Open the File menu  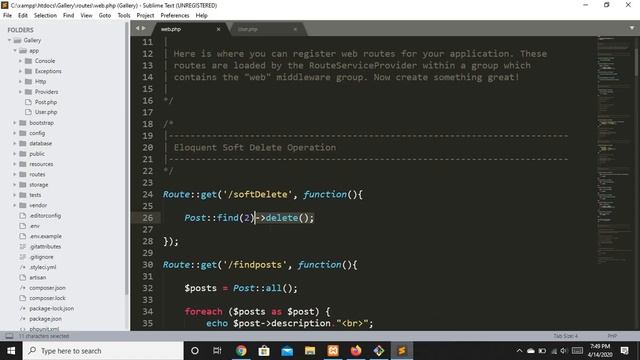point(7,15)
